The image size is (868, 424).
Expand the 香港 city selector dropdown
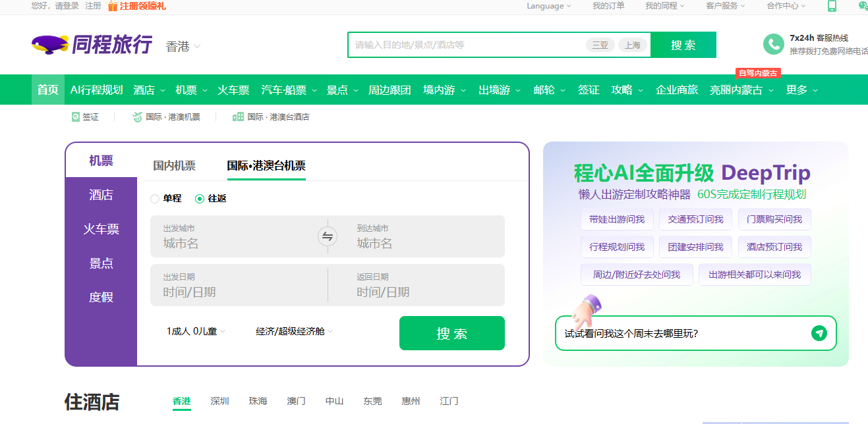(183, 46)
